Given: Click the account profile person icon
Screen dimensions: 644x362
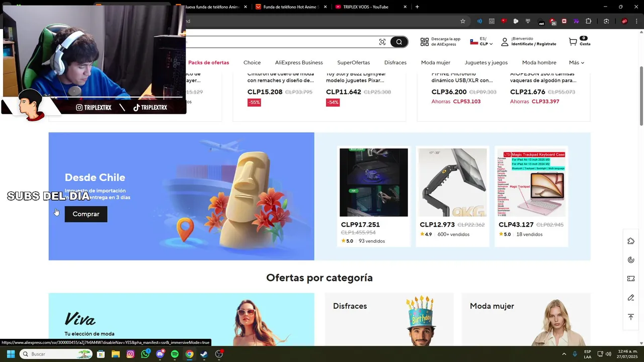Looking at the screenshot, I should (505, 42).
